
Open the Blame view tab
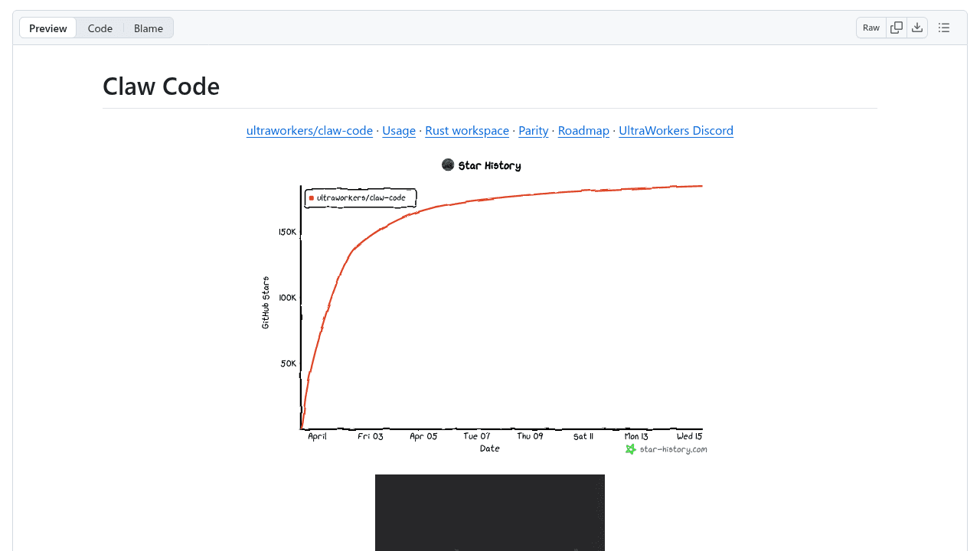coord(149,28)
